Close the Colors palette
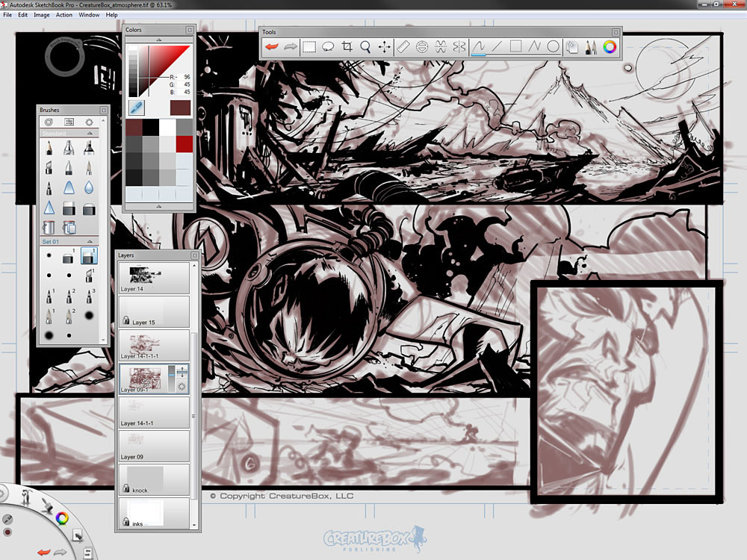 click(x=190, y=30)
